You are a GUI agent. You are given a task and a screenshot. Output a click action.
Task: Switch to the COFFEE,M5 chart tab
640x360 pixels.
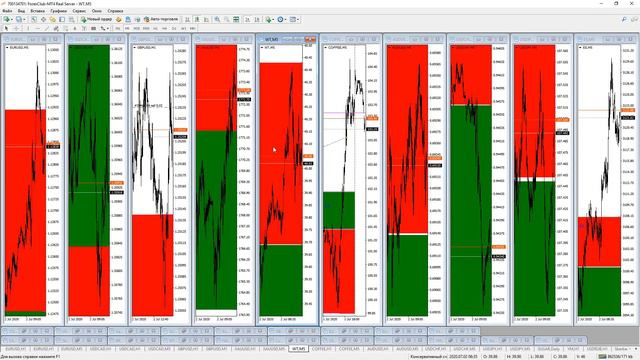pyautogui.click(x=349, y=349)
